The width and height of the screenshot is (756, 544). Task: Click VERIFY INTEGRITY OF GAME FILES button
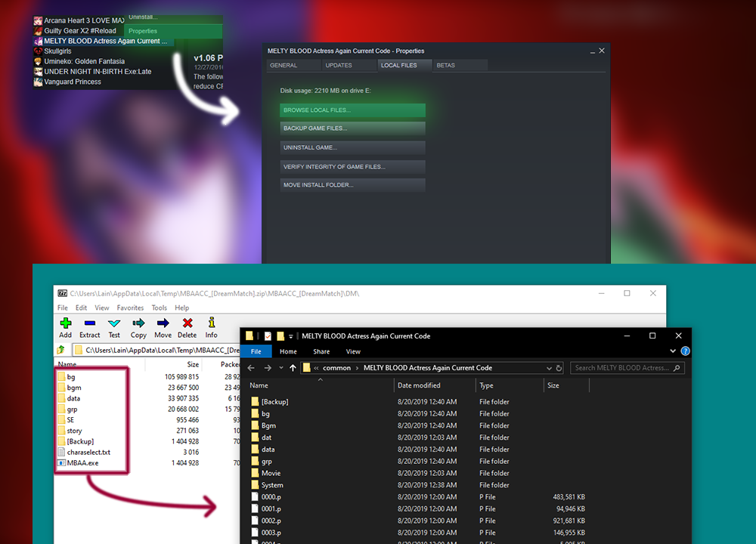pyautogui.click(x=352, y=167)
